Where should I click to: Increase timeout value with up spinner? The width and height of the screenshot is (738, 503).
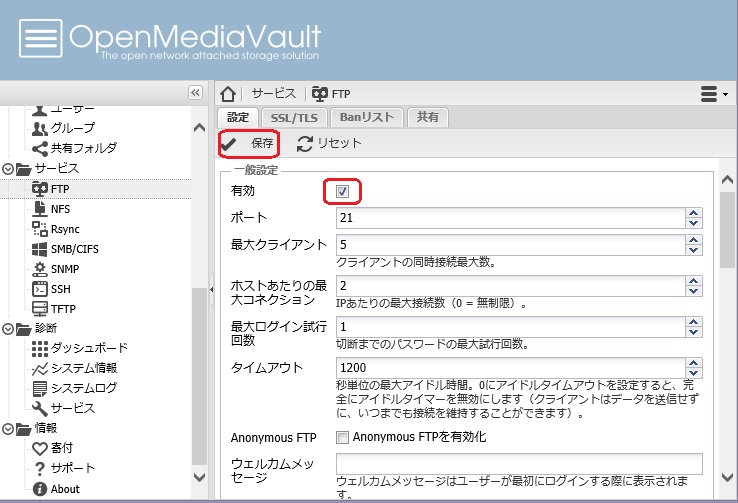click(x=693, y=363)
